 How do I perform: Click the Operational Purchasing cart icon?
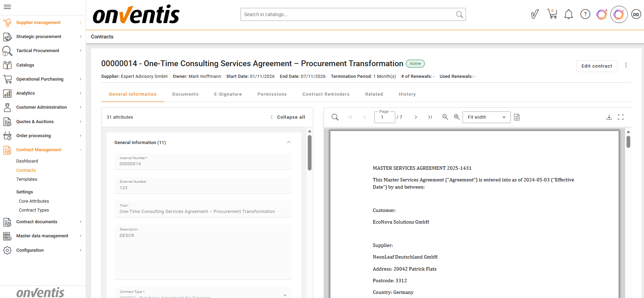7,79
